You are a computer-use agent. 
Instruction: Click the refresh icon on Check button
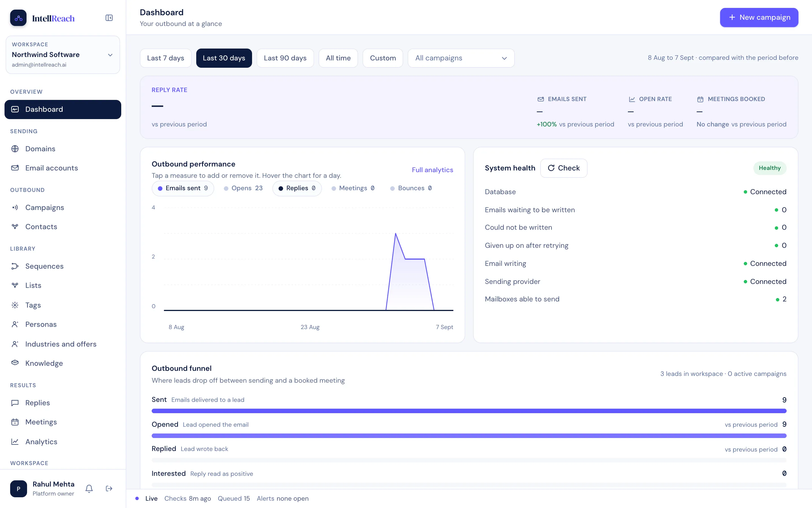point(551,168)
